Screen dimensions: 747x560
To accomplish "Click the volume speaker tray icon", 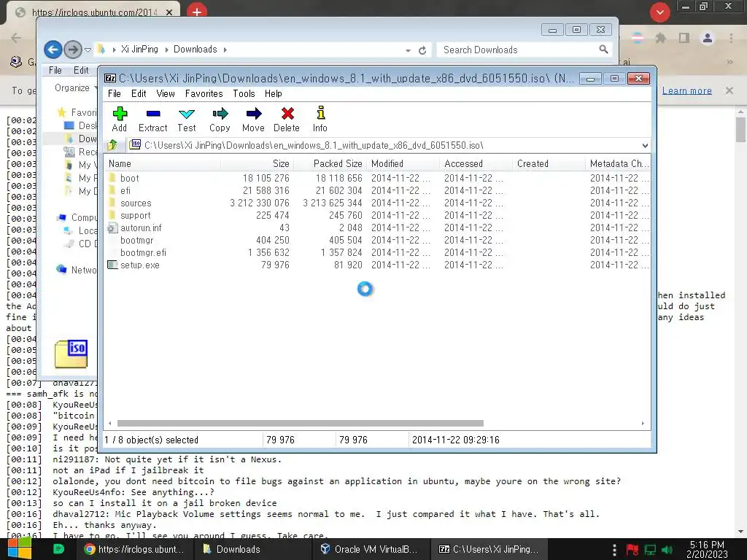I will [667, 550].
